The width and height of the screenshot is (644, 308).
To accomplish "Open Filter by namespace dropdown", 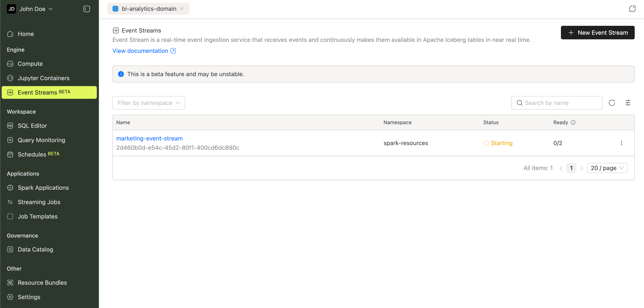I will pyautogui.click(x=149, y=103).
